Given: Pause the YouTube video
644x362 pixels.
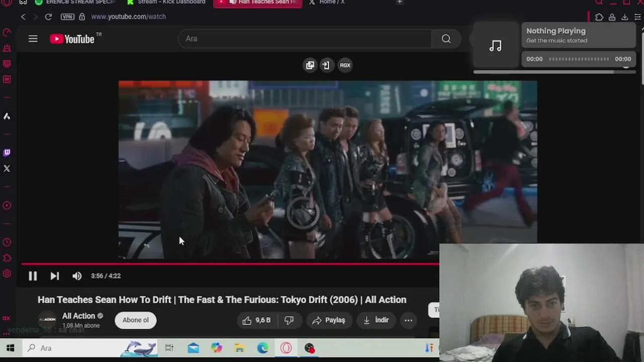Looking at the screenshot, I should (x=33, y=276).
